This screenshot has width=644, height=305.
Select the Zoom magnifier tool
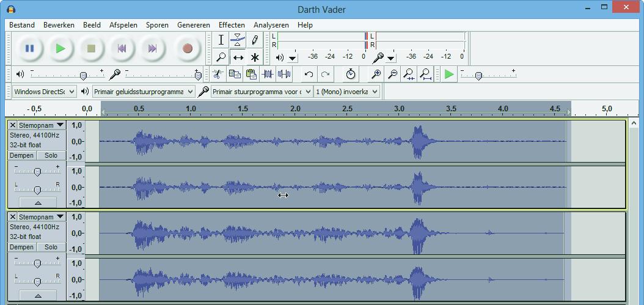(221, 57)
